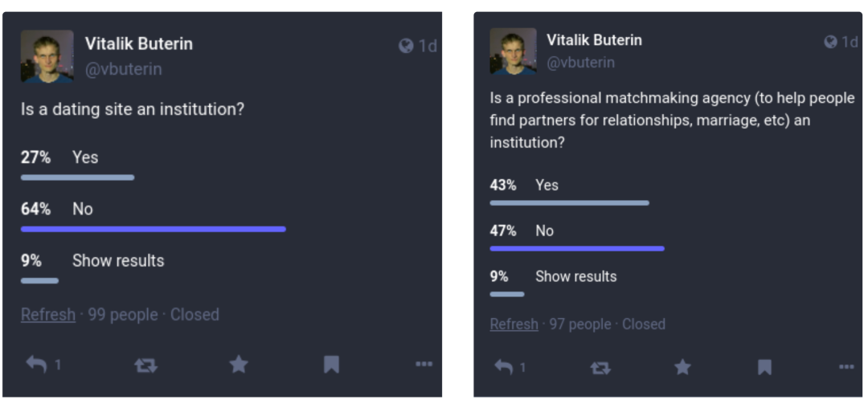Open more options on matchmaking agency post
868x404 pixels.
click(x=846, y=367)
